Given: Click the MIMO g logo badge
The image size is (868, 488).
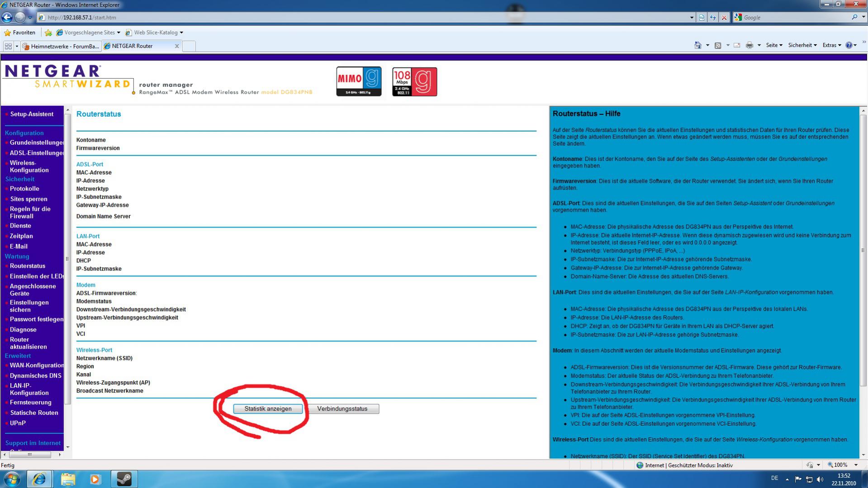Looking at the screenshot, I should [359, 81].
